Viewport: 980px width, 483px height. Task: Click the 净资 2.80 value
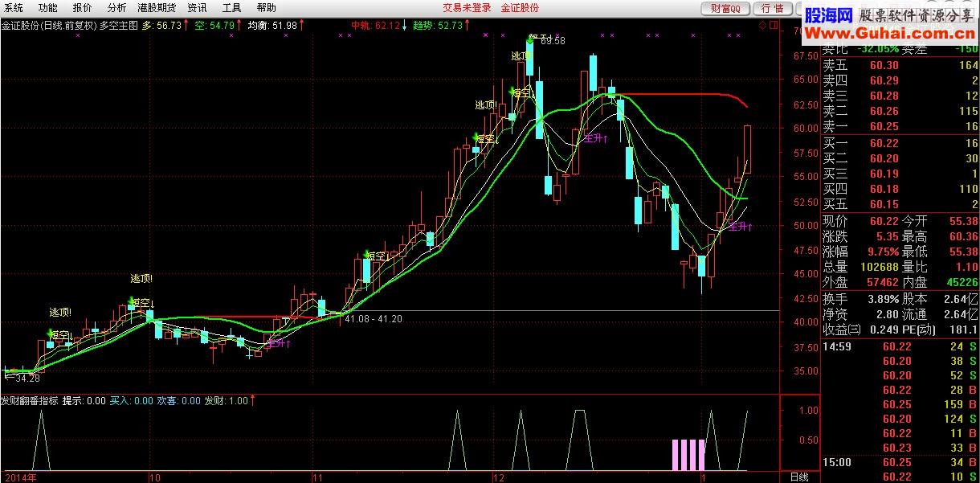click(888, 314)
